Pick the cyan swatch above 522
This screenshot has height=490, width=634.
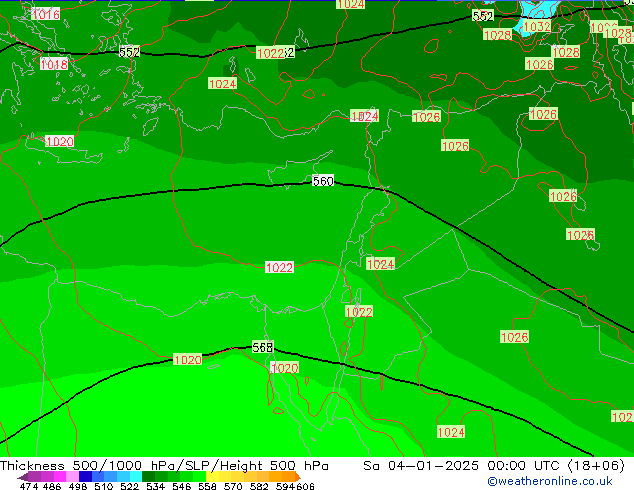point(135,476)
